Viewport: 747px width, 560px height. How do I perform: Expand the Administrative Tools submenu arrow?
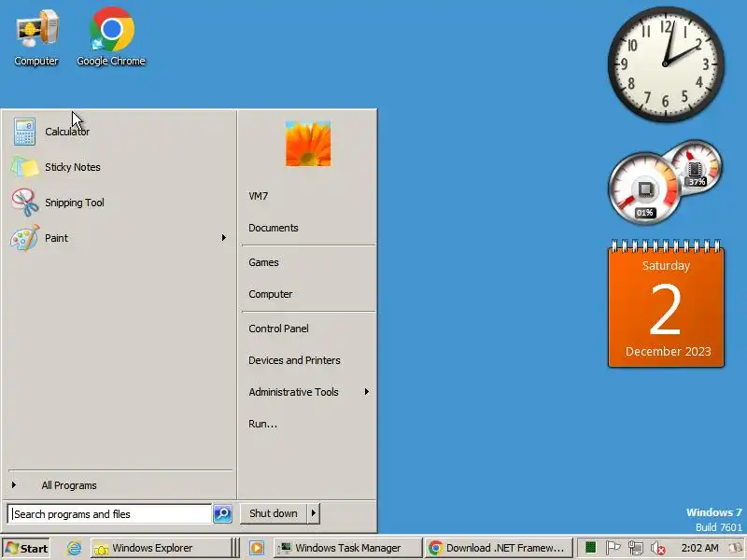pos(366,391)
